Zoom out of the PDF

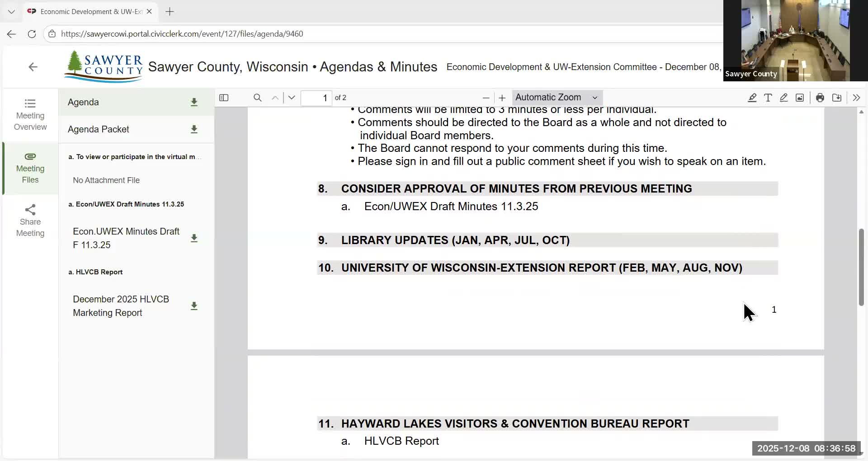pyautogui.click(x=486, y=98)
